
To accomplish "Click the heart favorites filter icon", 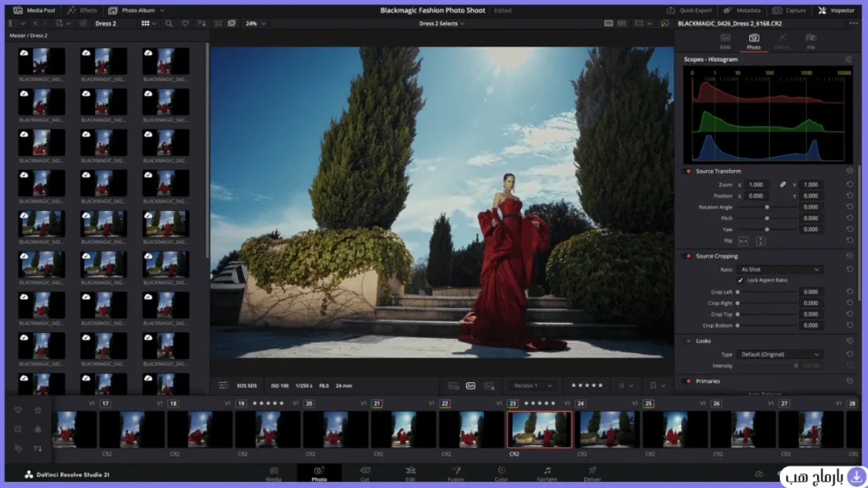I will [x=185, y=23].
